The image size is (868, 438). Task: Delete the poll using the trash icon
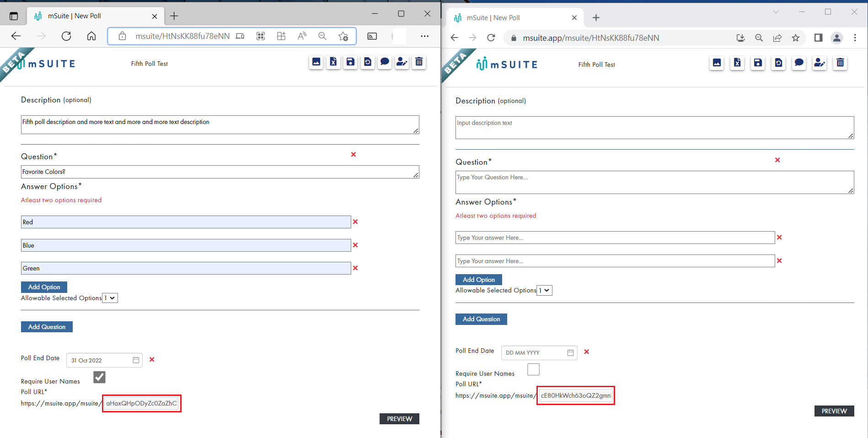pos(419,62)
